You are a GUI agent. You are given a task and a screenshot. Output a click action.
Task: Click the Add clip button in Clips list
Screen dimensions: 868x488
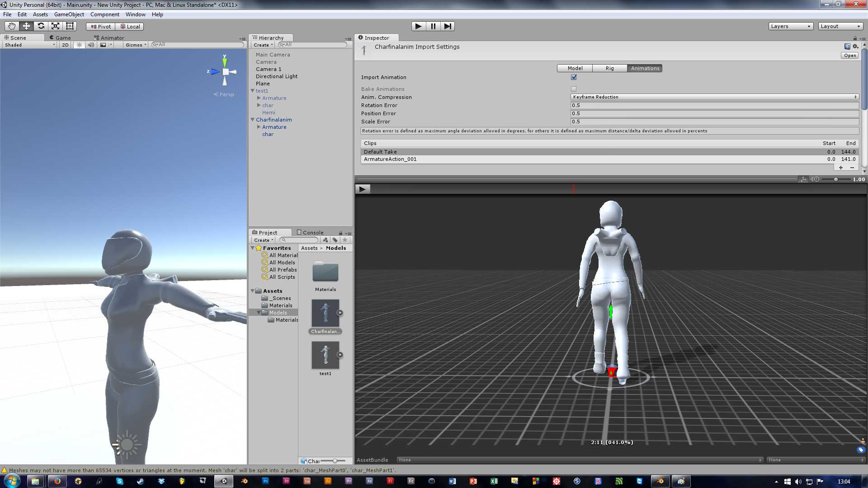point(841,168)
